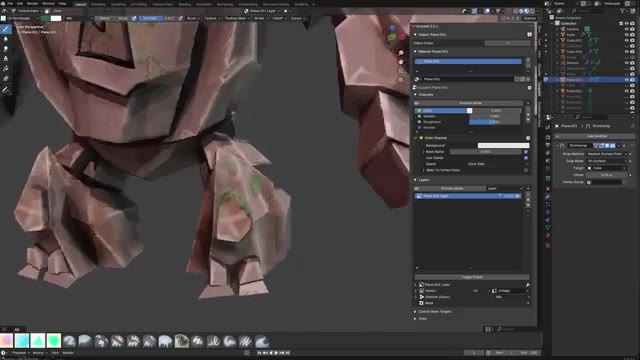Click the white Background color swatch
The width and height of the screenshot is (640, 360).
(x=503, y=145)
